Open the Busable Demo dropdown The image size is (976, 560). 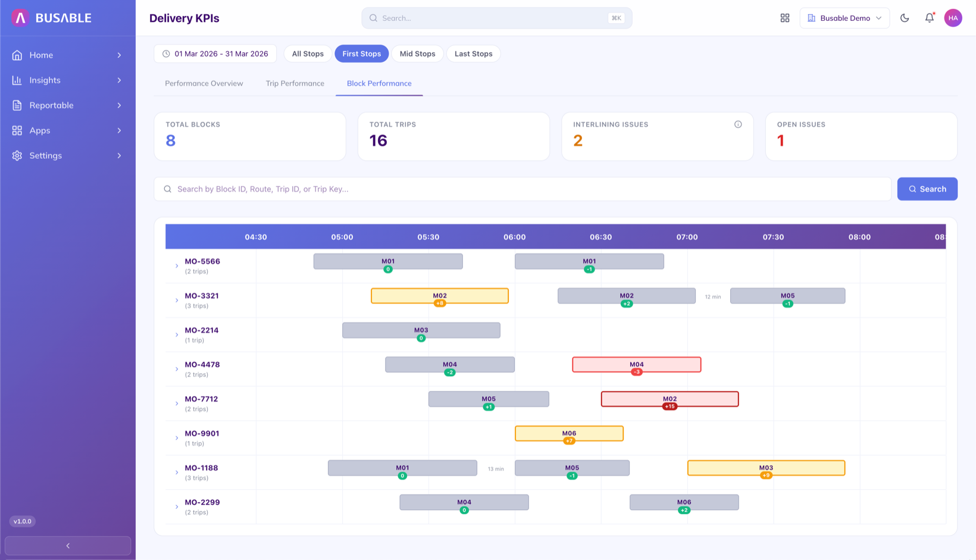844,18
